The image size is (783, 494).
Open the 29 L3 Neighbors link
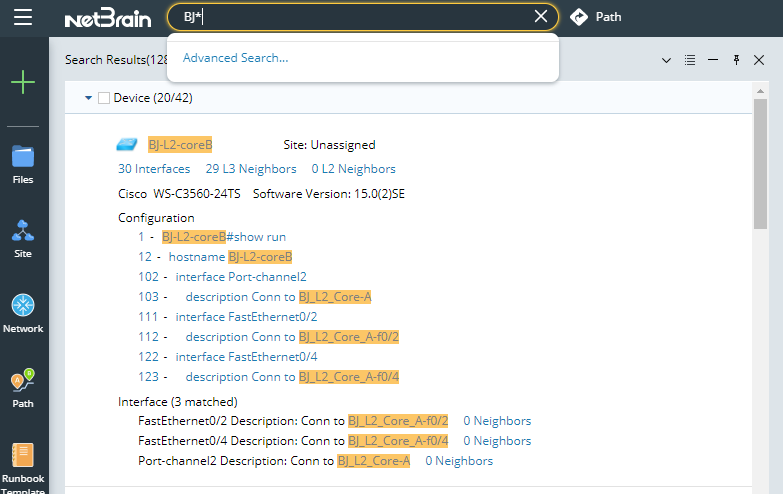point(251,169)
